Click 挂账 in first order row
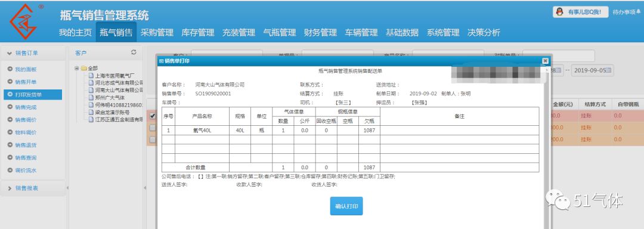644x229 pixels. point(586,116)
